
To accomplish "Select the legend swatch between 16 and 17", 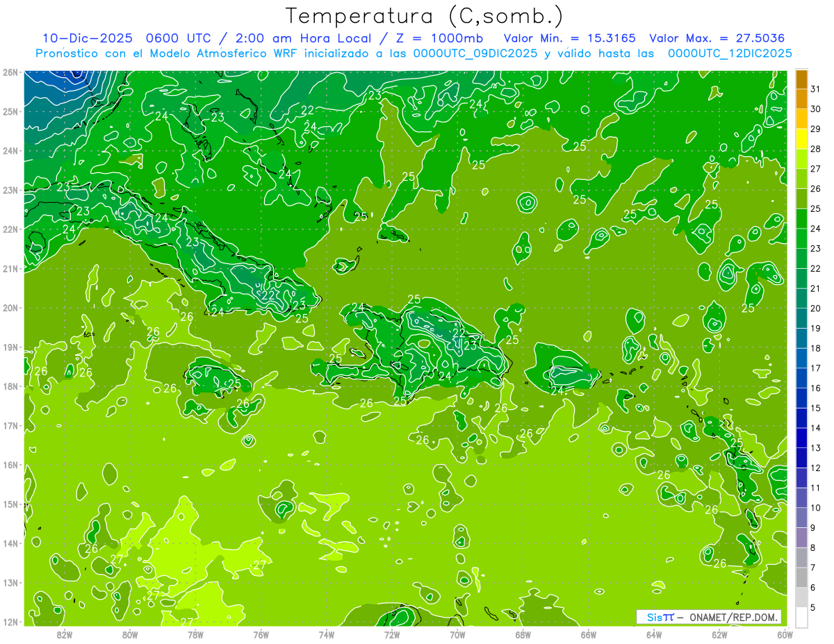I will (801, 378).
